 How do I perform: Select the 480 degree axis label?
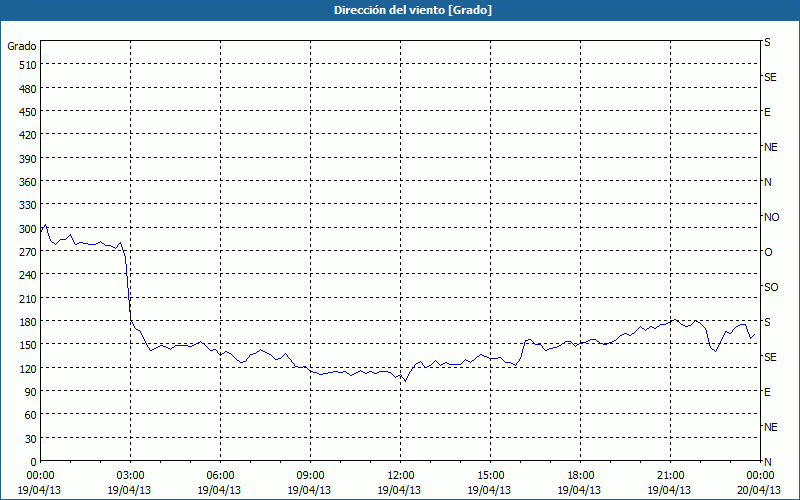29,89
